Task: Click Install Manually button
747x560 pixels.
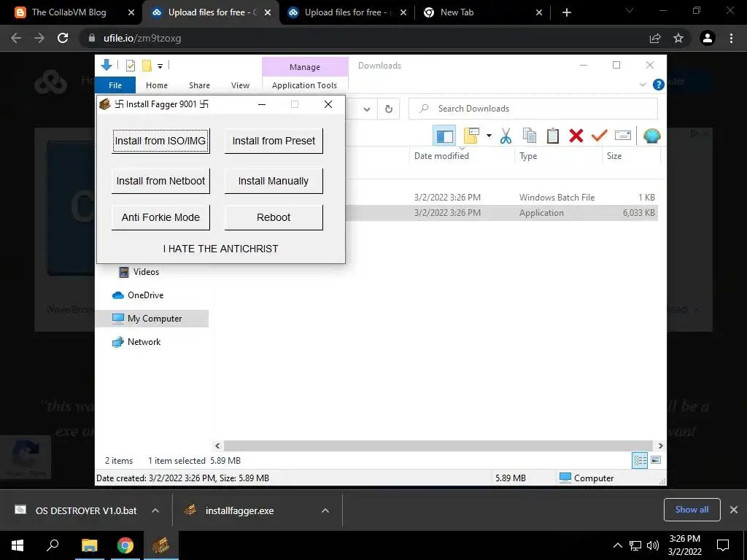Action: pos(274,181)
